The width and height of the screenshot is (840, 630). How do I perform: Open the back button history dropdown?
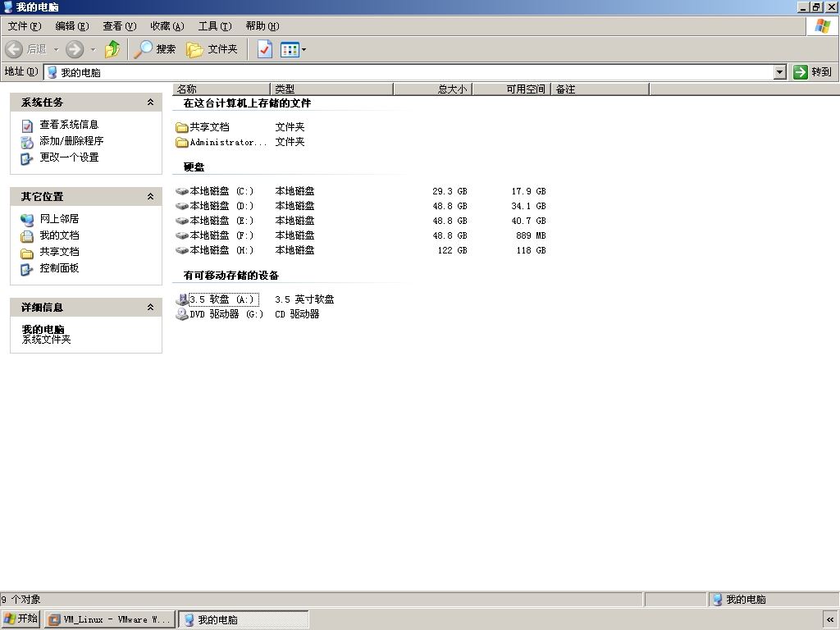pos(56,50)
